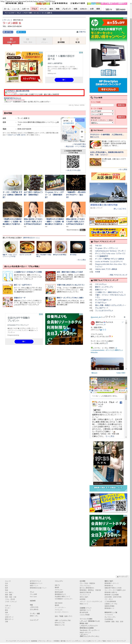Expand the ジャンルで探す dropdown

click(102, 114)
